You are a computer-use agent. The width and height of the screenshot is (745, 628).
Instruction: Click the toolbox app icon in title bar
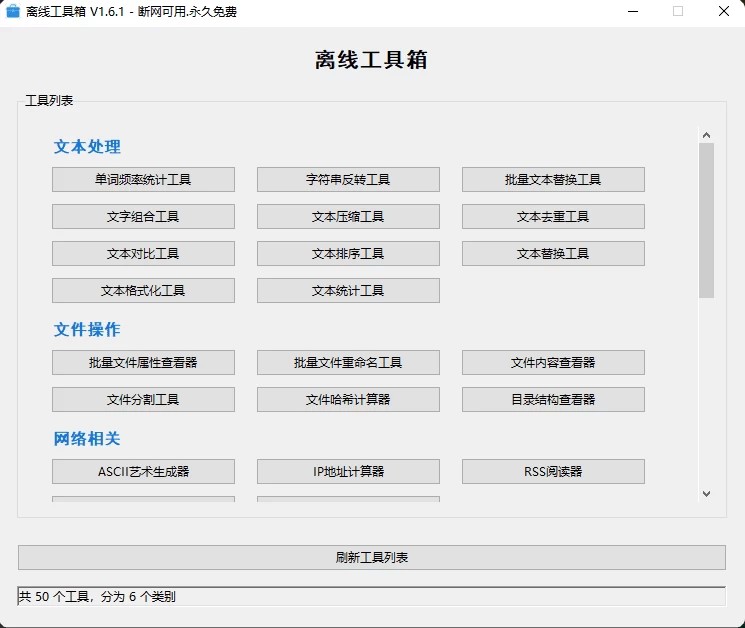(x=13, y=12)
